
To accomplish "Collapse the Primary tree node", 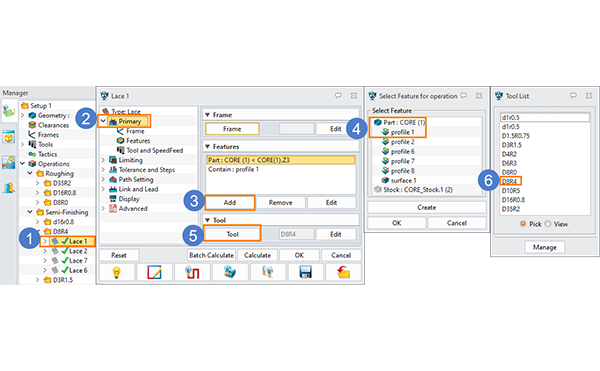I will pyautogui.click(x=103, y=121).
